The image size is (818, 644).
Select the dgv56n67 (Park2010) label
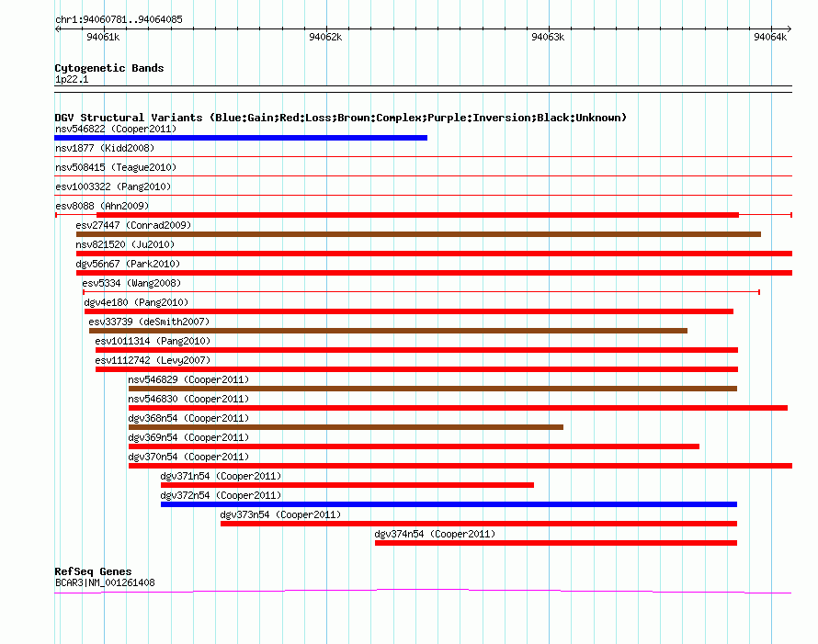[128, 264]
